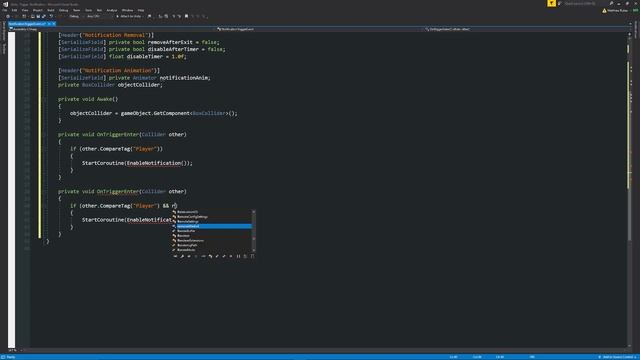Close the NotificationTriggerEvent.cs tab

pyautogui.click(x=53, y=24)
